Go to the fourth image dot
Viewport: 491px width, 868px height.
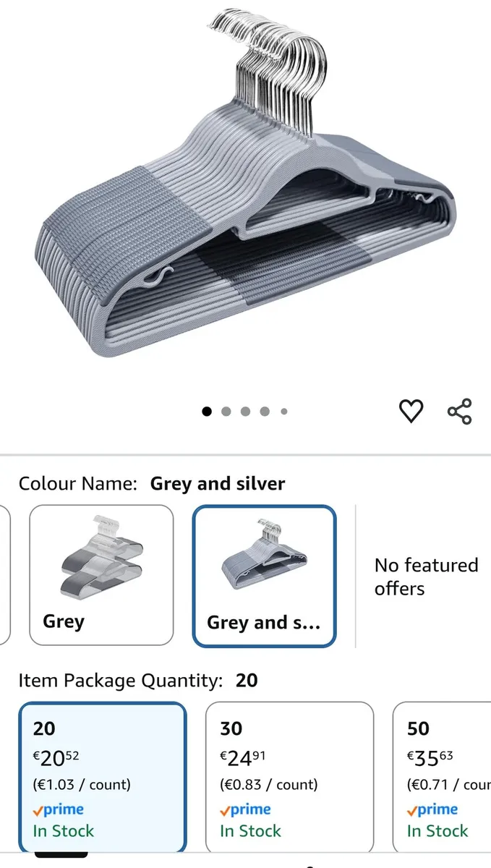tap(265, 411)
